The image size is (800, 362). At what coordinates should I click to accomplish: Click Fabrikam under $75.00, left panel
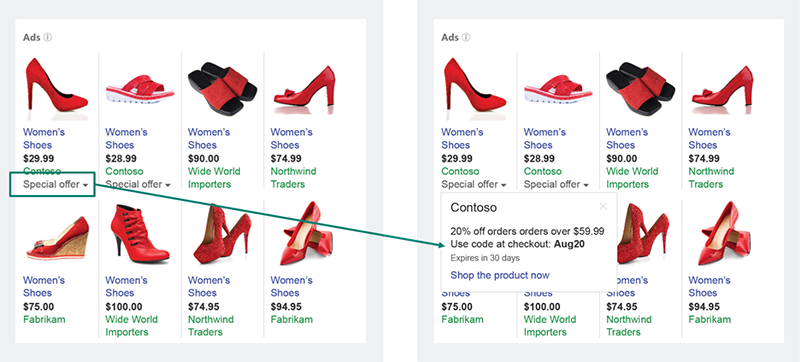pyautogui.click(x=44, y=320)
